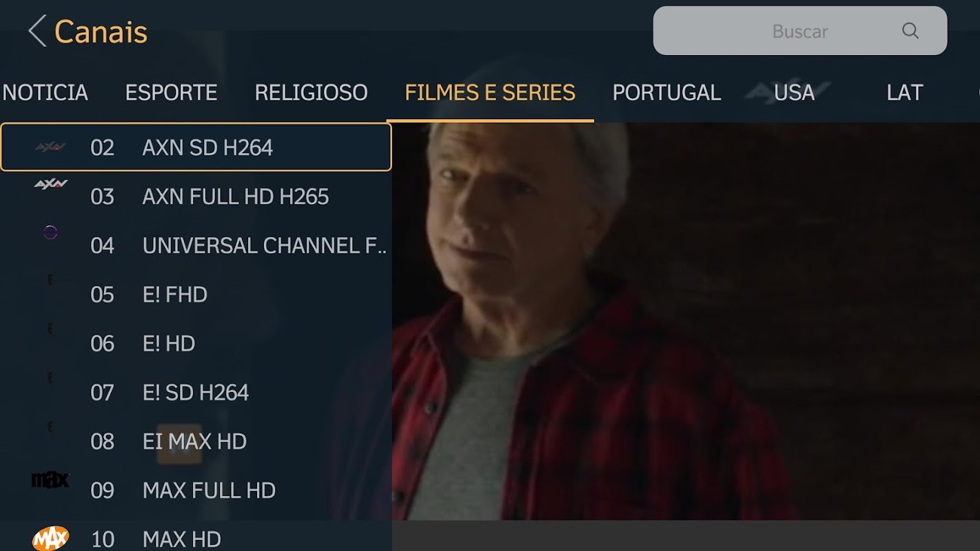Play channel 03 AXN FULL HD H265

coord(196,196)
